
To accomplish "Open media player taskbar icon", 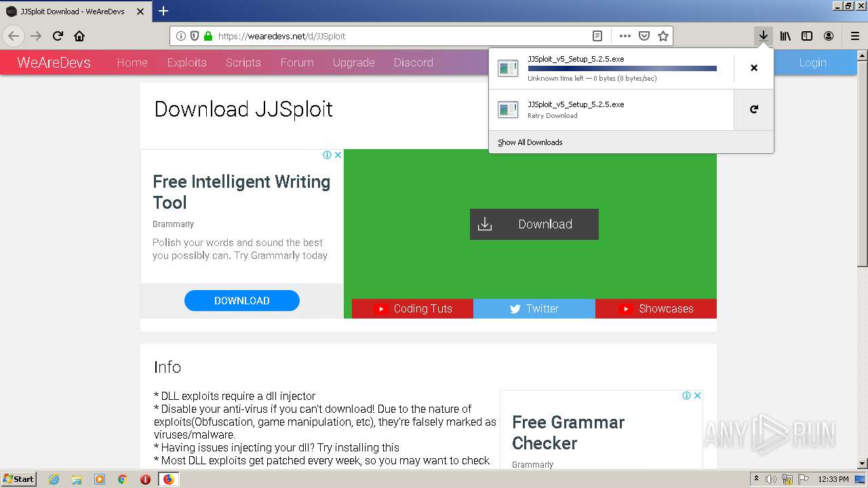I will (x=100, y=479).
